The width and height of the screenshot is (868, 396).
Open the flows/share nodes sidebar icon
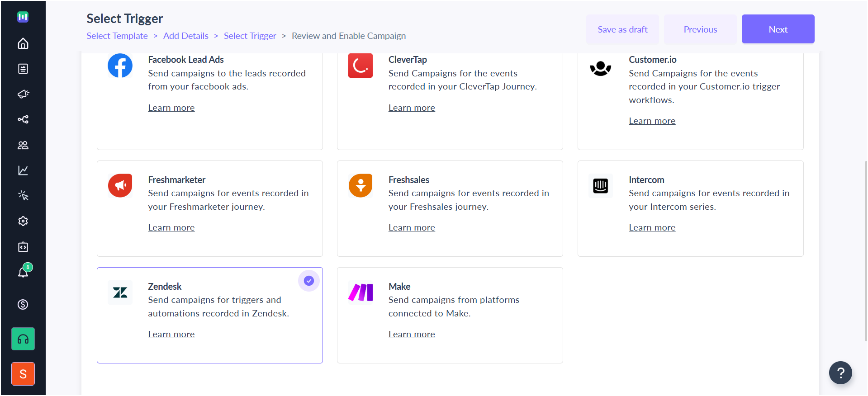tap(23, 119)
